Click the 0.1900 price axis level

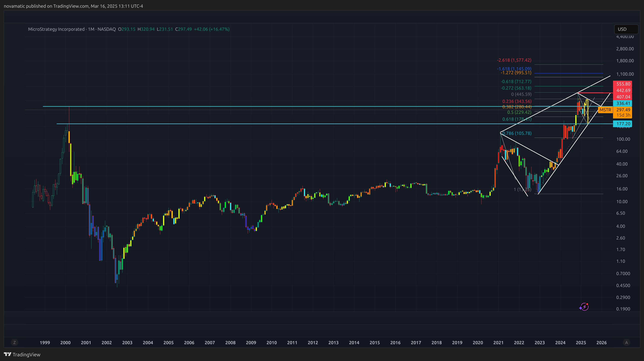[623, 309]
